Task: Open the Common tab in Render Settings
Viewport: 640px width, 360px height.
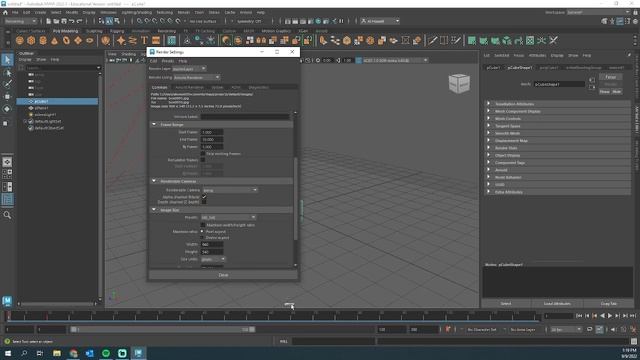Action: pyautogui.click(x=160, y=87)
